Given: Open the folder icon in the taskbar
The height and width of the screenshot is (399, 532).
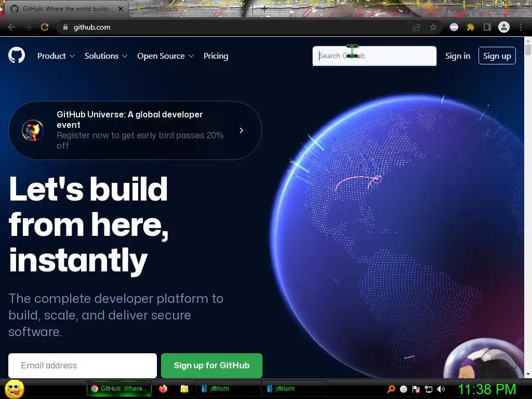Looking at the screenshot, I should click(184, 389).
